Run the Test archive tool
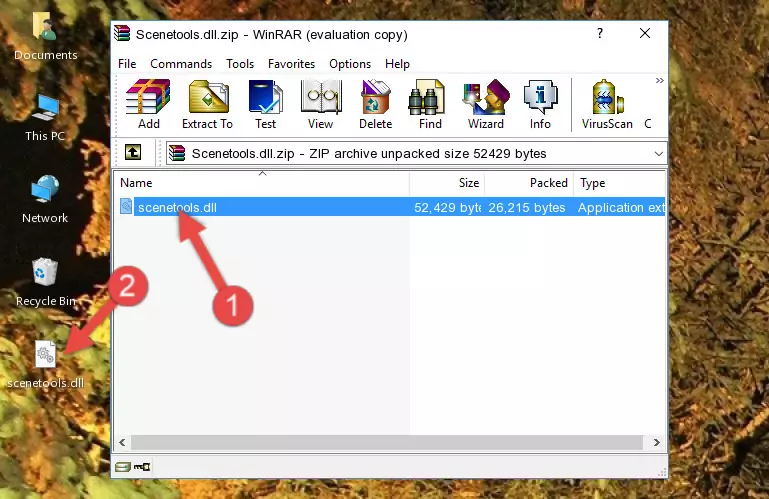The image size is (769, 499). [x=265, y=105]
